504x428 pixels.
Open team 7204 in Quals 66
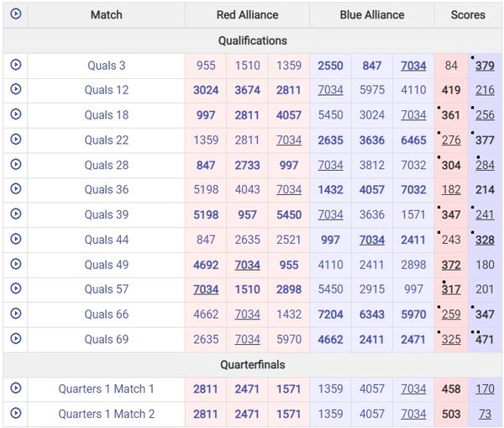(330, 314)
